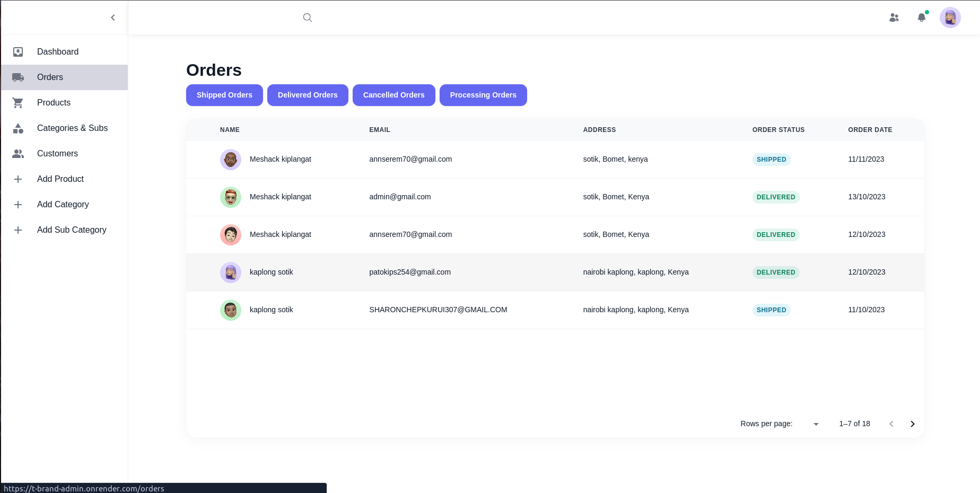The width and height of the screenshot is (980, 493).
Task: Show Delivered Orders
Action: (x=308, y=95)
